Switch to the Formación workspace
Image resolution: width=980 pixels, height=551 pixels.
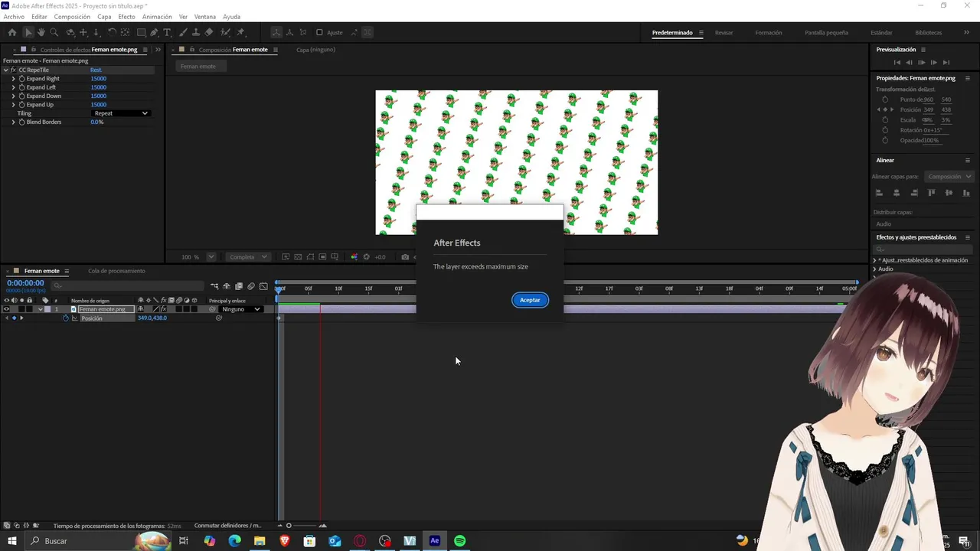(x=769, y=33)
